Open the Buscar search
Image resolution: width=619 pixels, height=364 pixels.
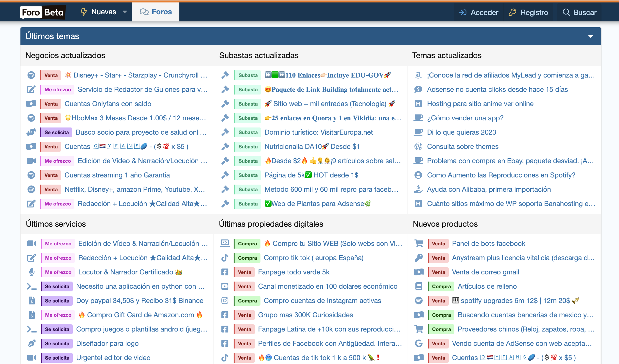coord(580,12)
